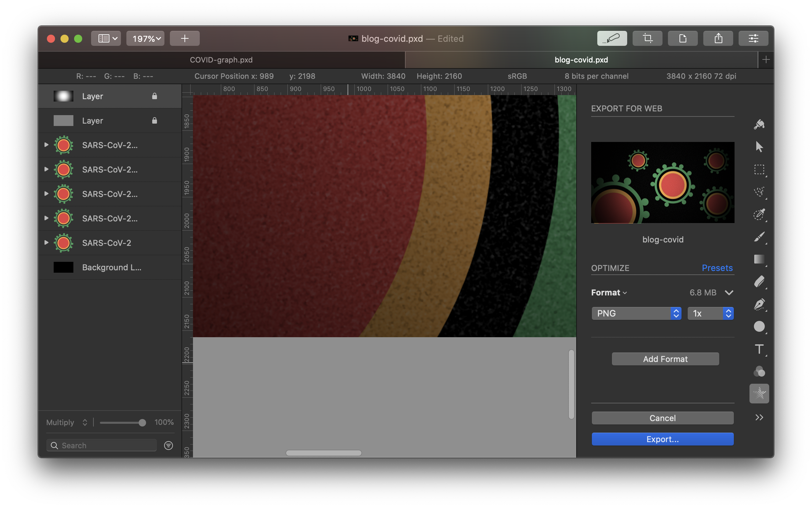Click the horizontal canvas scrollbar
The height and width of the screenshot is (508, 812).
pyautogui.click(x=324, y=453)
